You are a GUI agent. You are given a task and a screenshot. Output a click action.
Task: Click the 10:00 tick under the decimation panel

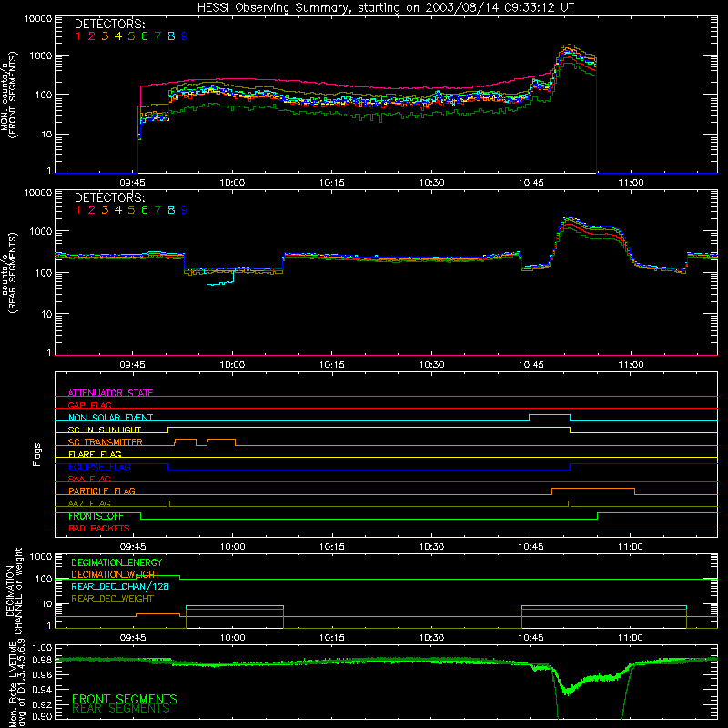click(x=232, y=638)
